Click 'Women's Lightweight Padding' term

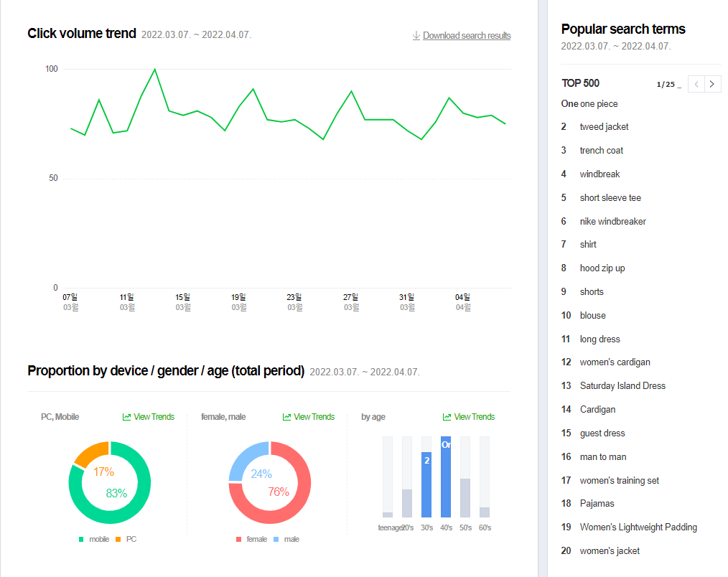point(638,527)
